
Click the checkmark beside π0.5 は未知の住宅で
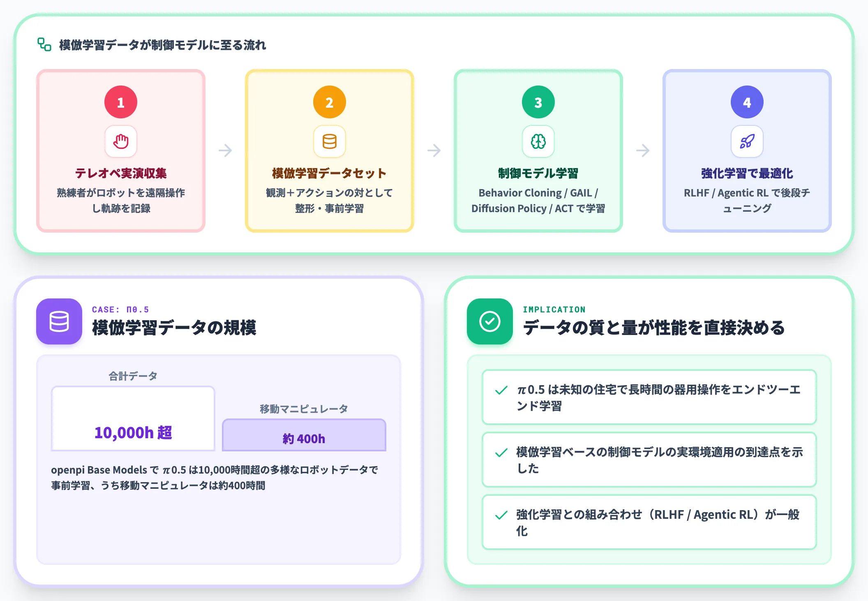[x=501, y=391]
